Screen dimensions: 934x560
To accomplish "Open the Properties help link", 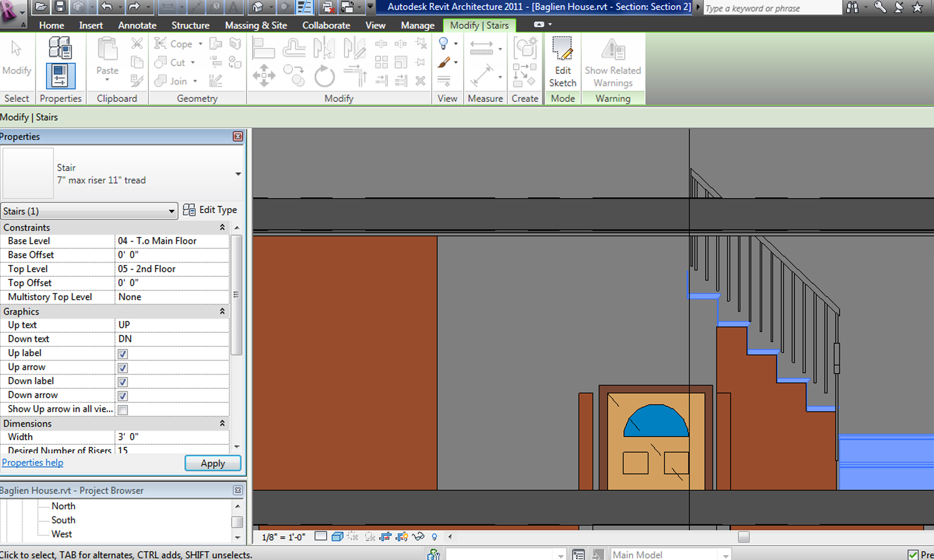I will click(32, 463).
